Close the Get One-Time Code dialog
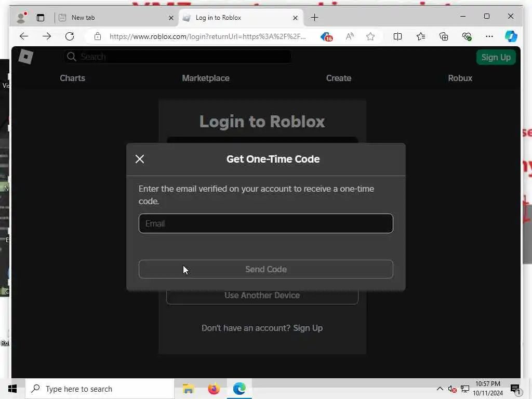Image resolution: width=532 pixels, height=399 pixels. (x=140, y=159)
